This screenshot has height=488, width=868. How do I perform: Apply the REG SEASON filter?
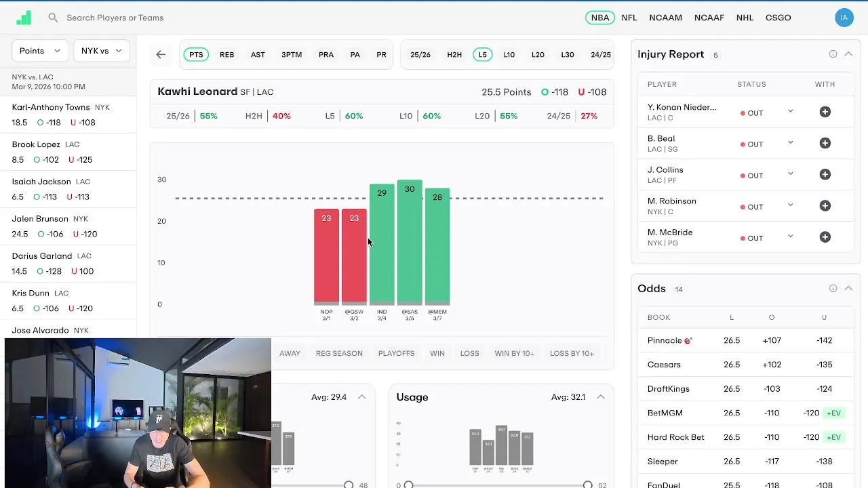(x=339, y=353)
